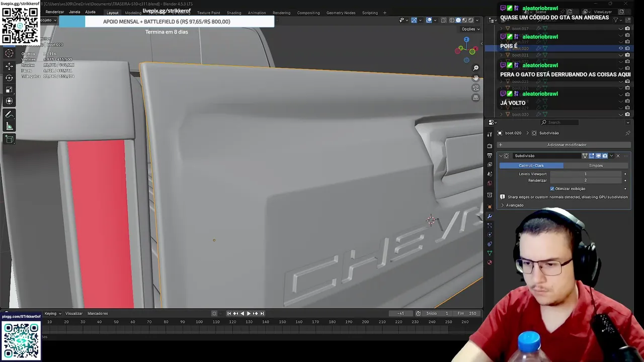Toggle camera view icon in viewport
Viewport: 644px width, 362px height.
pos(475,88)
